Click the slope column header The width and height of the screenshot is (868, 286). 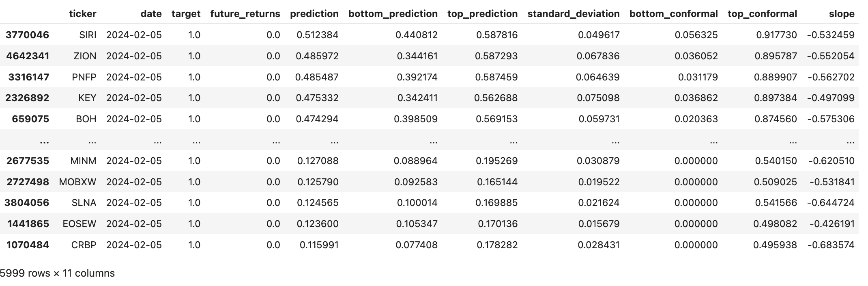pyautogui.click(x=842, y=14)
